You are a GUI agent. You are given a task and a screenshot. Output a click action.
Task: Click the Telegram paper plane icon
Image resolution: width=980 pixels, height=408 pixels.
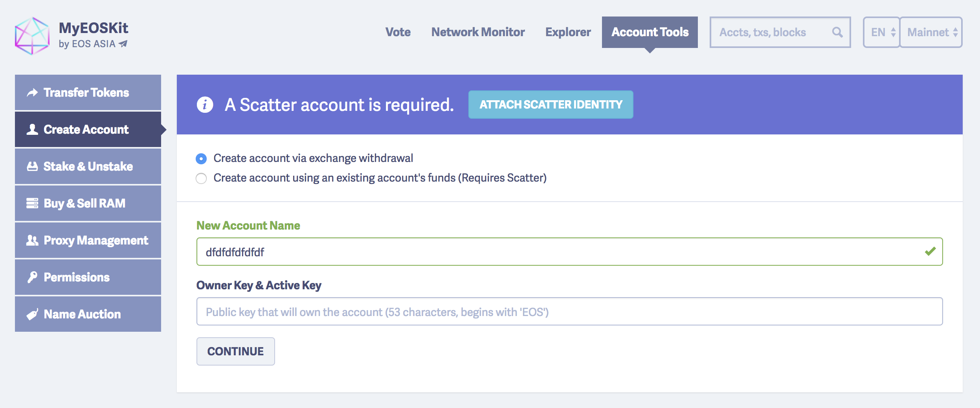tap(123, 44)
